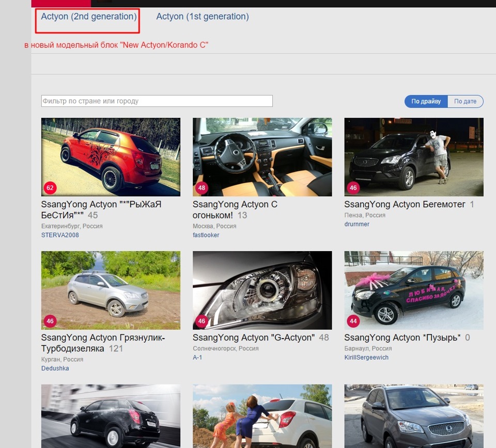Open the black Actyon with pink bow photo

click(x=414, y=290)
